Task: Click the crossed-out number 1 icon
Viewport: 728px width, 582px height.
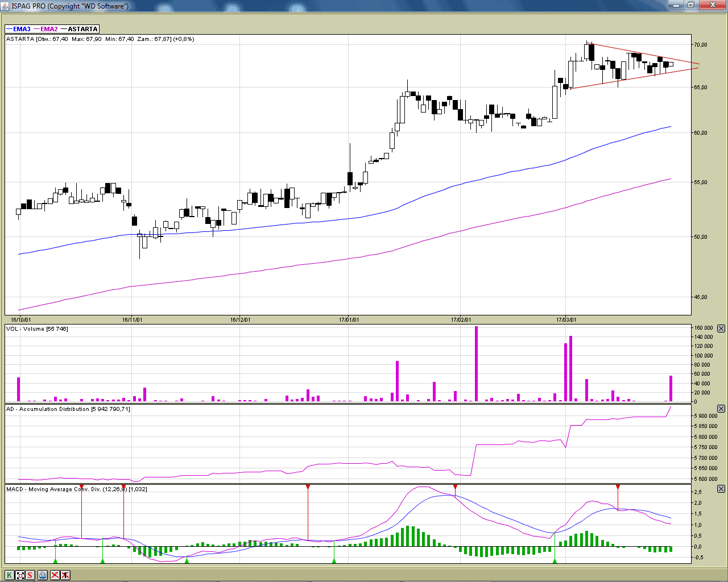Action: (65, 575)
